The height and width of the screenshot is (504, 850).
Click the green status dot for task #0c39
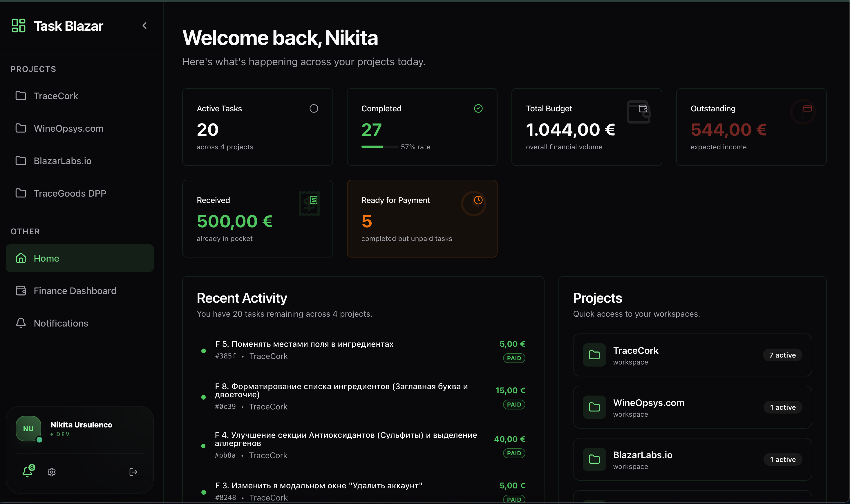(x=203, y=397)
